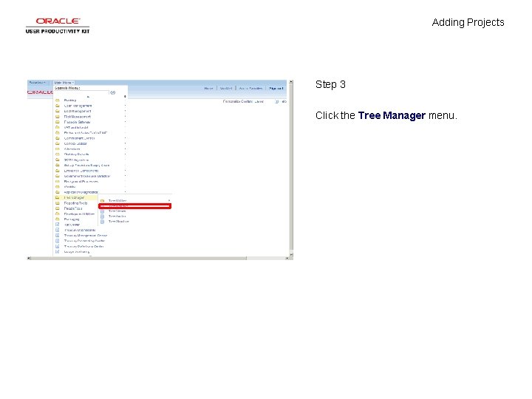
Task: Click the page icon beside Tree Viewer
Action: click(102, 211)
